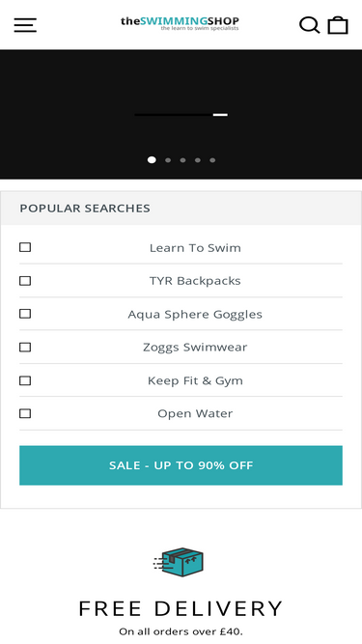Click the Sale up to 90% off button
This screenshot has height=644, width=362.
point(181,465)
